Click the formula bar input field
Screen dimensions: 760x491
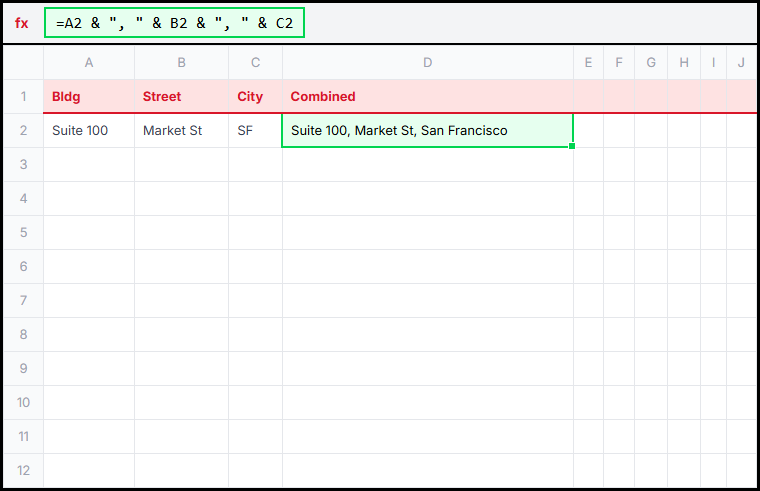pos(174,23)
